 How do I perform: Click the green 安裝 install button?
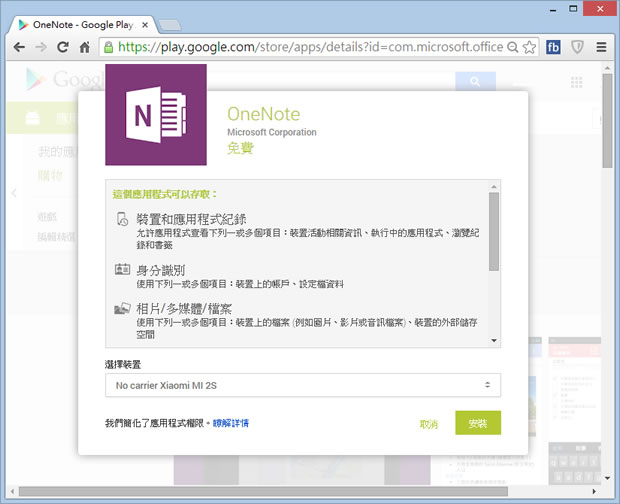(477, 423)
